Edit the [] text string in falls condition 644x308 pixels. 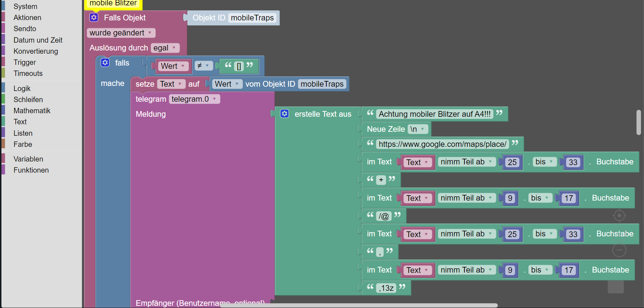coord(239,66)
